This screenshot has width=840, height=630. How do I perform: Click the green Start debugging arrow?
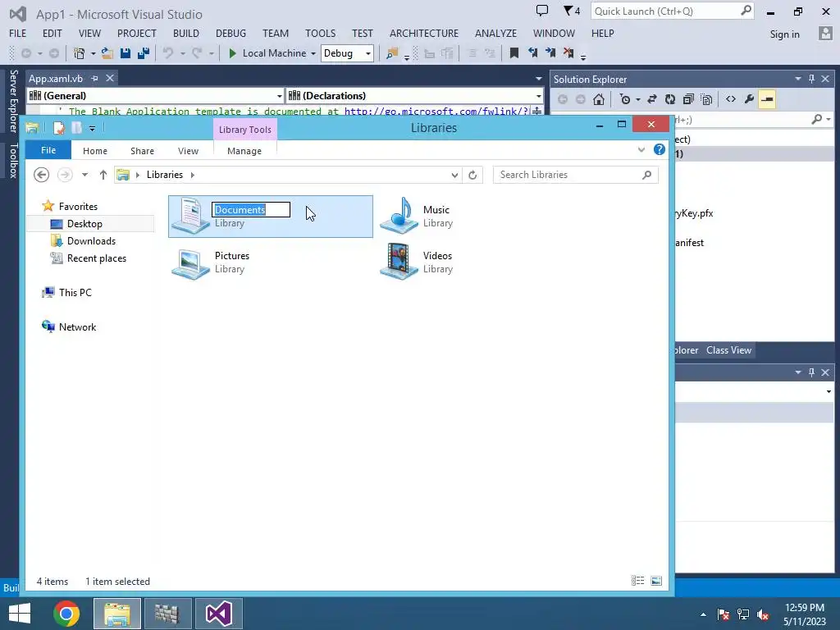pos(232,53)
